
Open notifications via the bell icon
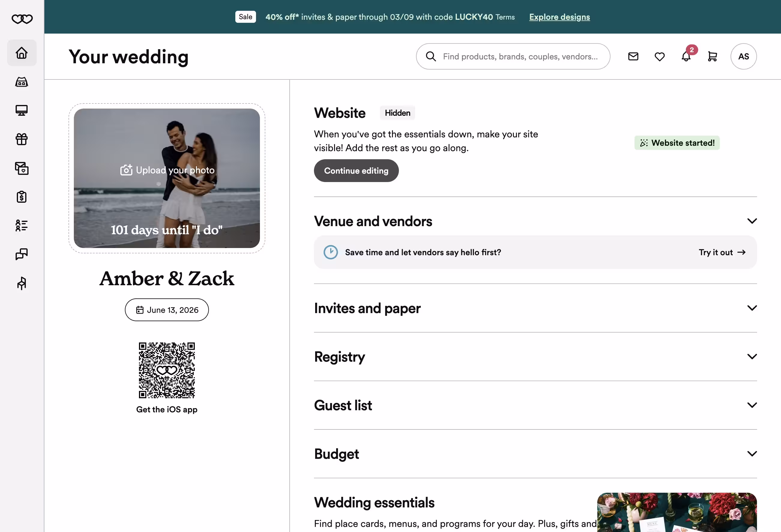(x=686, y=56)
